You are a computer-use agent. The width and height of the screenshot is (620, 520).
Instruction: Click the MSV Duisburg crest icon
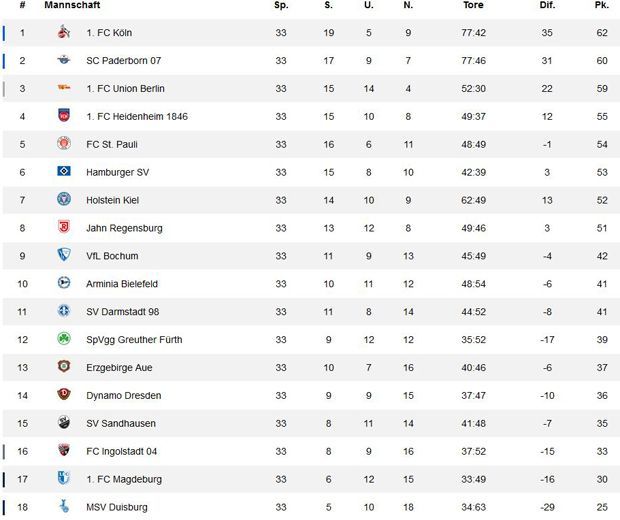click(63, 507)
